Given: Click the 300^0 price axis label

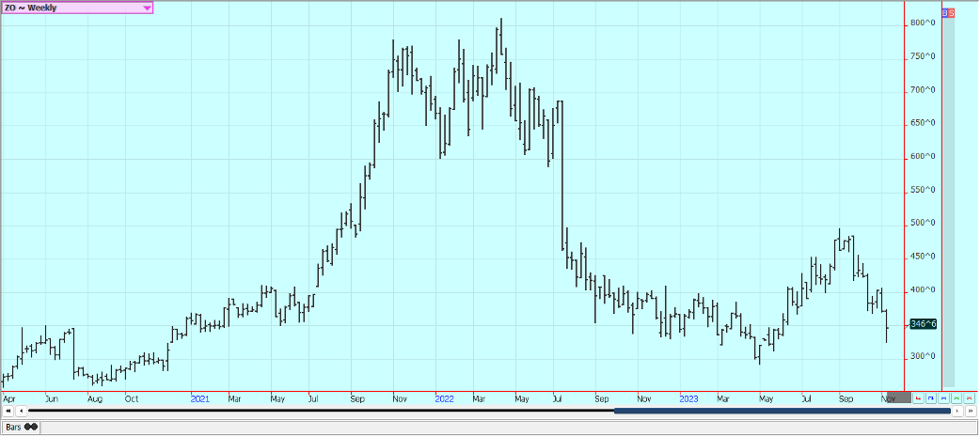Looking at the screenshot, I should click(x=923, y=357).
